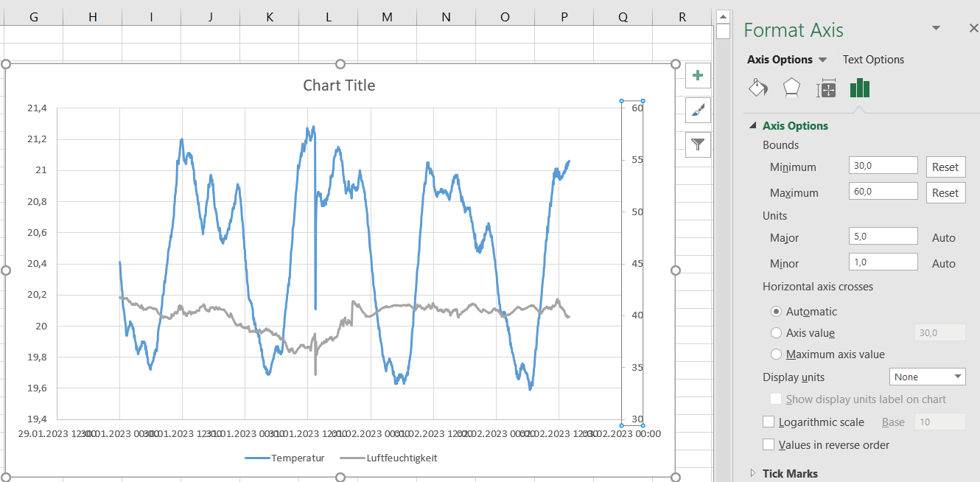The image size is (980, 482).
Task: Select column G header
Action: tap(34, 17)
